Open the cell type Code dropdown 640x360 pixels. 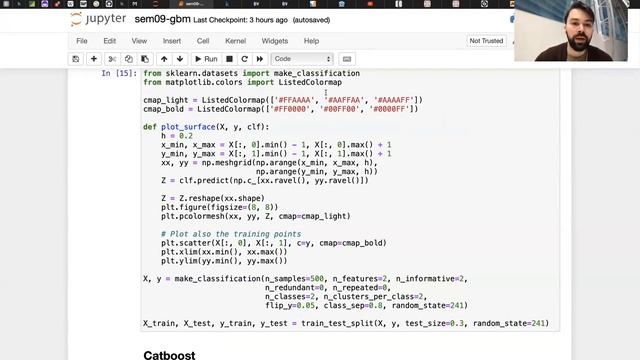coord(302,59)
